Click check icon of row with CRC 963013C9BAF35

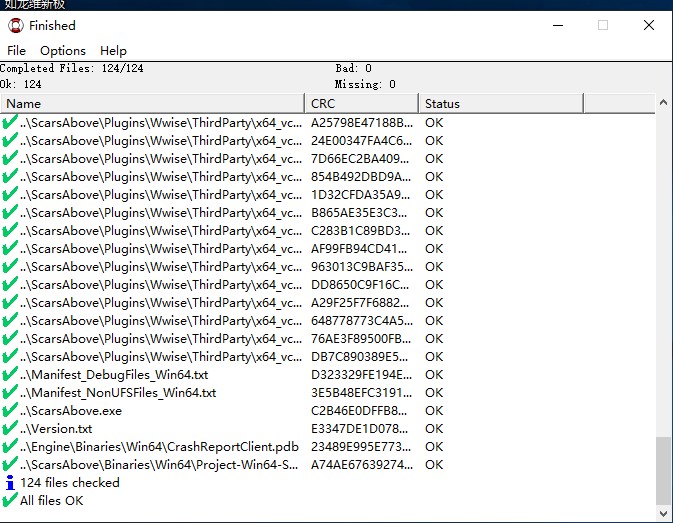coord(9,267)
